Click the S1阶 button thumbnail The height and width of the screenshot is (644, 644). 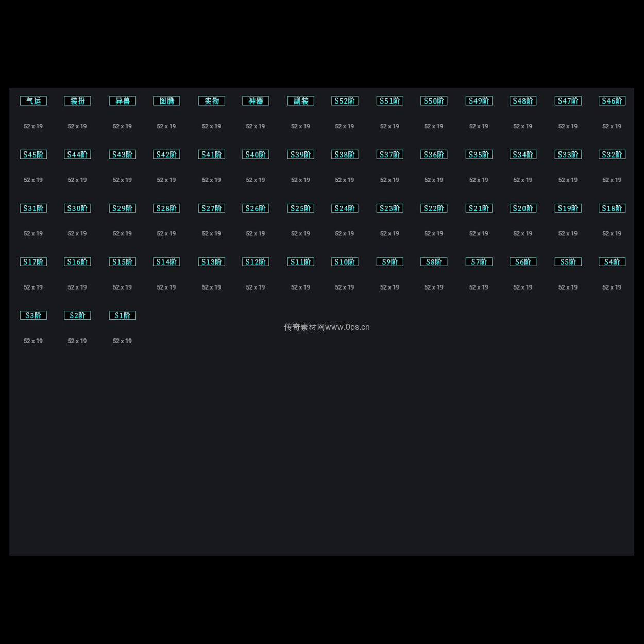(123, 315)
